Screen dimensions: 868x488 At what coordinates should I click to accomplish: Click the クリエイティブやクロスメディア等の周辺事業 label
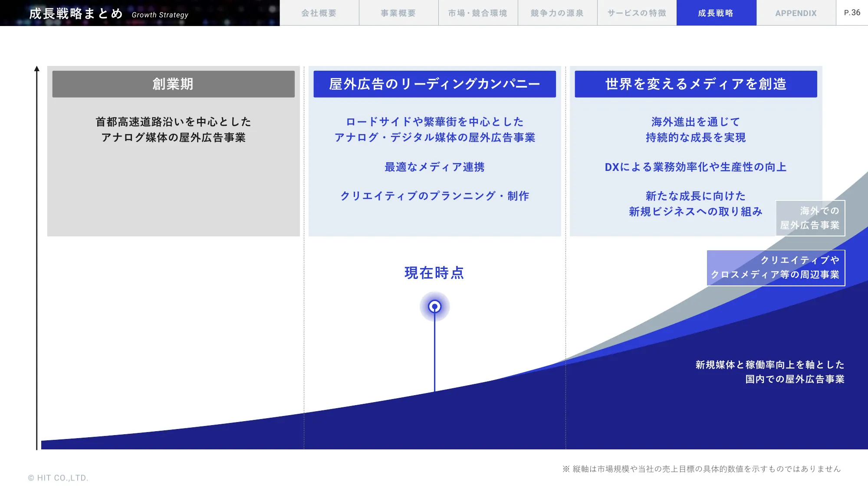775,268
